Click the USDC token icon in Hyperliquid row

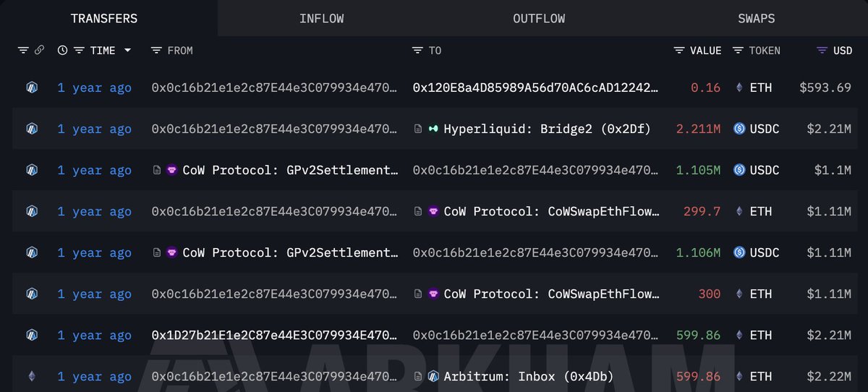(739, 129)
